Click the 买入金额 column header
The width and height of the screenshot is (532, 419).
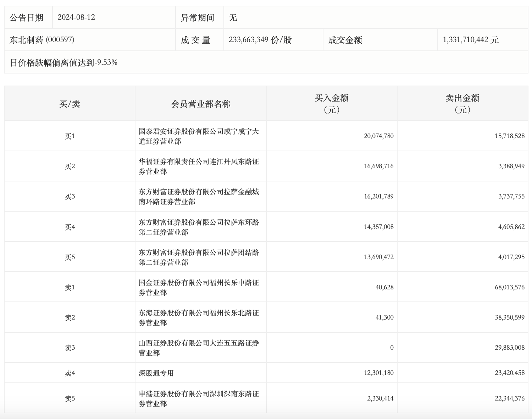pyautogui.click(x=332, y=104)
